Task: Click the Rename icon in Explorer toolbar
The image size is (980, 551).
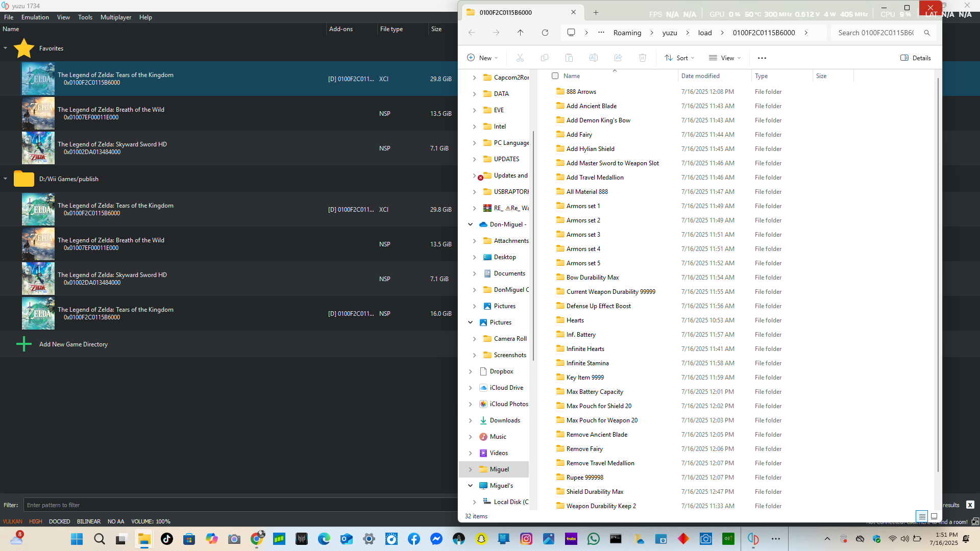Action: [x=594, y=58]
